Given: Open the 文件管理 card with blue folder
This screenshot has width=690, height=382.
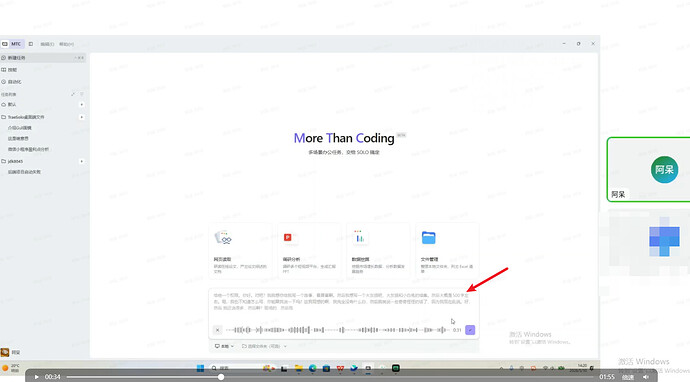Looking at the screenshot, I should (x=447, y=251).
